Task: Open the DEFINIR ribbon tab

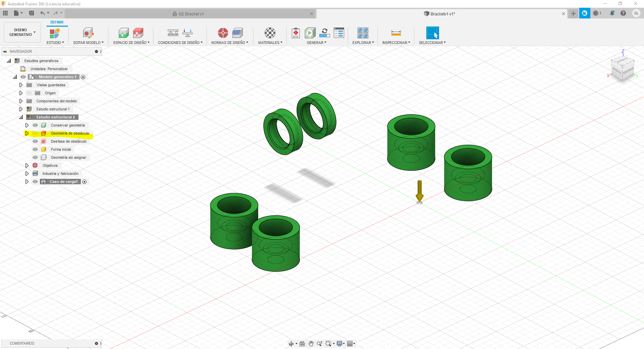Action: [x=57, y=22]
